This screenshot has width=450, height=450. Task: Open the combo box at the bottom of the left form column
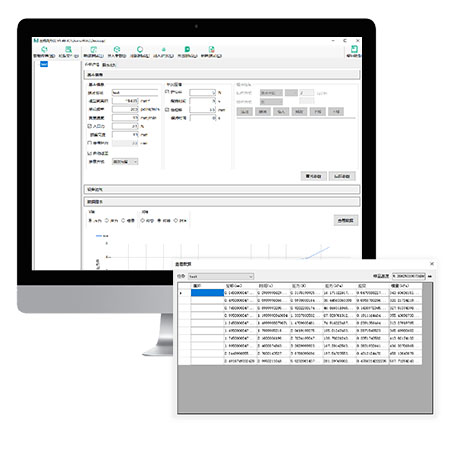click(125, 162)
